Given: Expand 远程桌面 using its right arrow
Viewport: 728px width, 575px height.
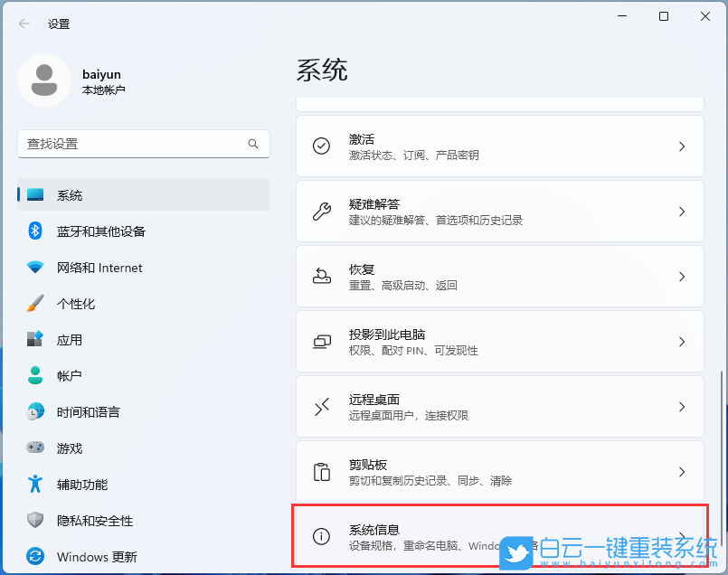Looking at the screenshot, I should tap(681, 406).
